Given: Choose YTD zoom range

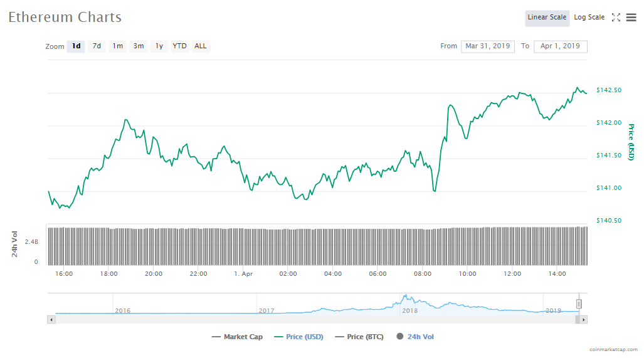Looking at the screenshot, I should click(179, 46).
